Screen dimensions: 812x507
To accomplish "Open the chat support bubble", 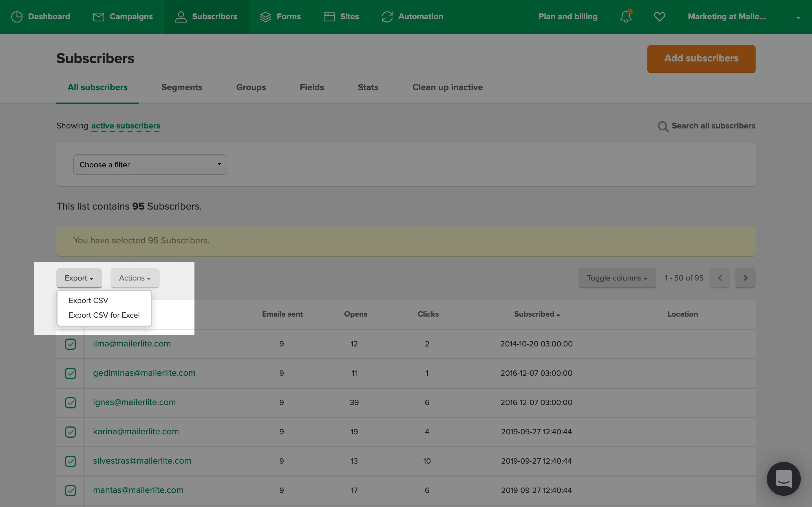I will tap(783, 479).
